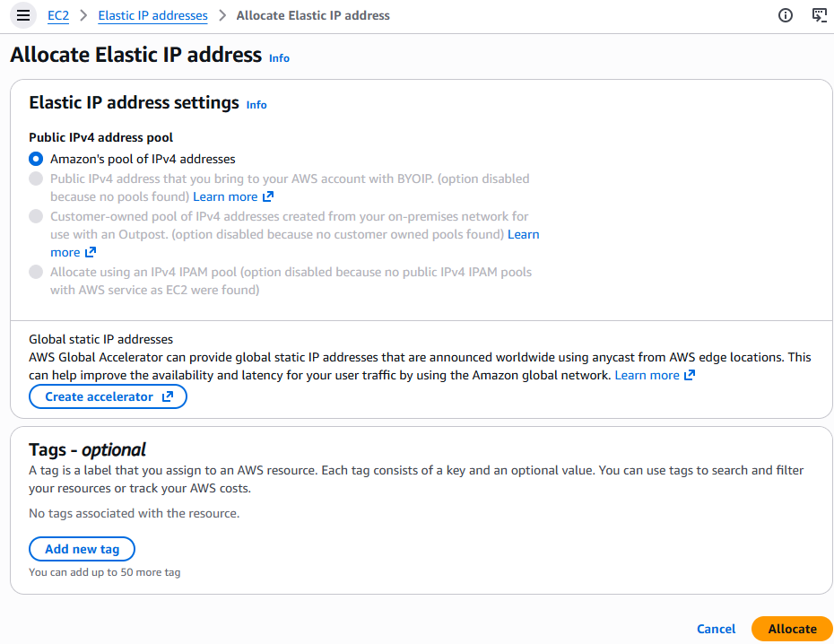Select Customer-owned pool of IPv4 addresses
Viewport: 834px width, 644px height.
tap(36, 216)
